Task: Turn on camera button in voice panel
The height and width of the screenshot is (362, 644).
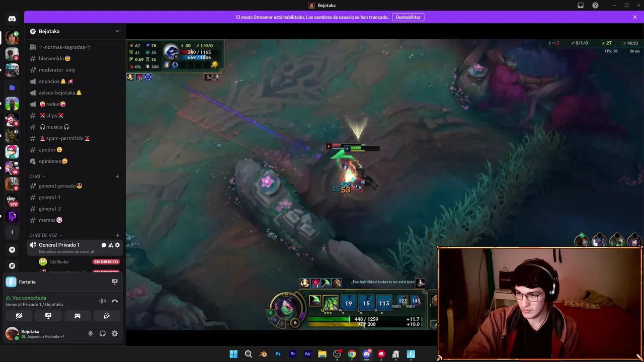Action: (x=19, y=316)
